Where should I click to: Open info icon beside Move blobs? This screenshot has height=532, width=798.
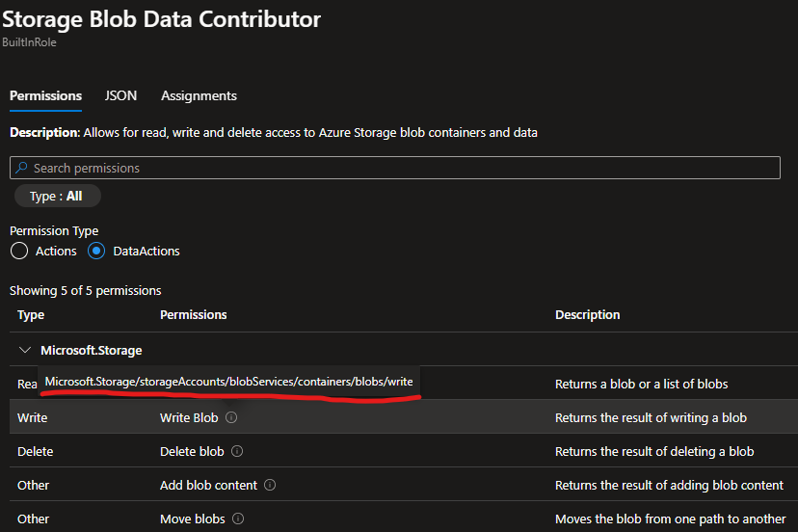tap(238, 519)
